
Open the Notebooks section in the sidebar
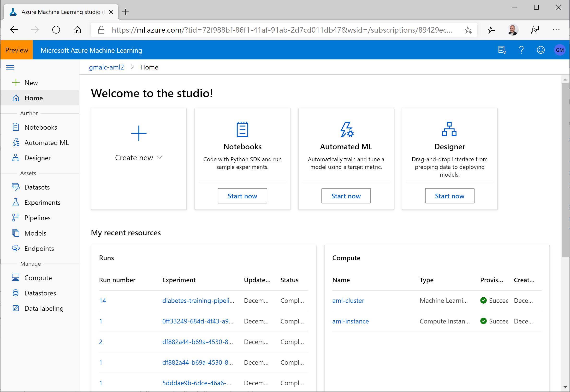[x=41, y=127]
